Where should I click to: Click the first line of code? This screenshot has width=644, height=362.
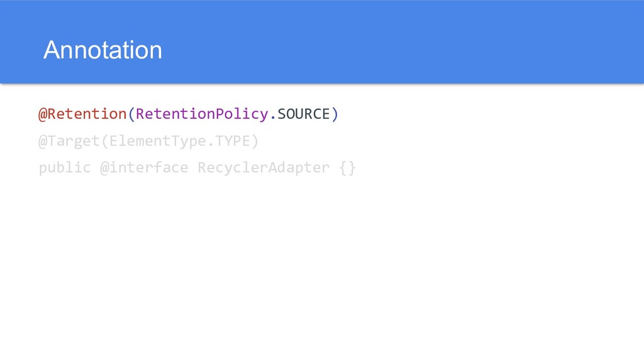coord(189,114)
